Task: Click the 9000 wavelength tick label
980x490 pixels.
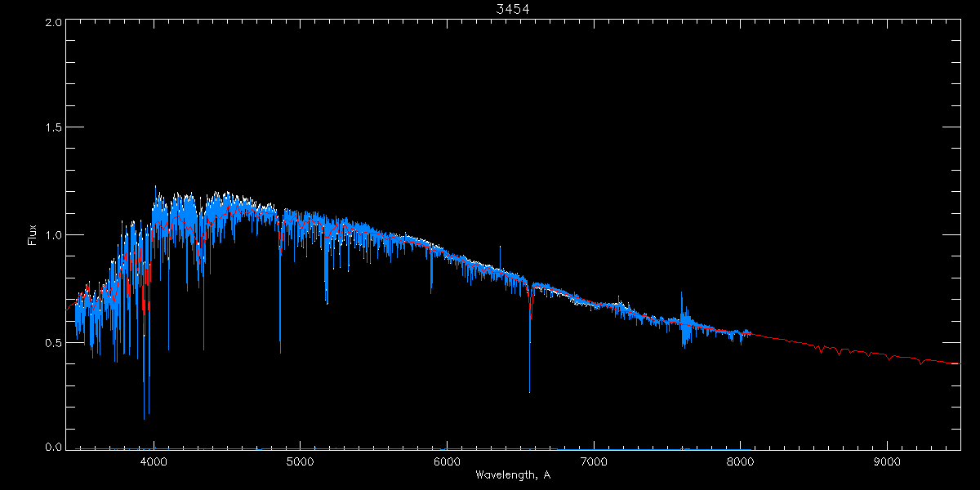Action: click(x=887, y=461)
